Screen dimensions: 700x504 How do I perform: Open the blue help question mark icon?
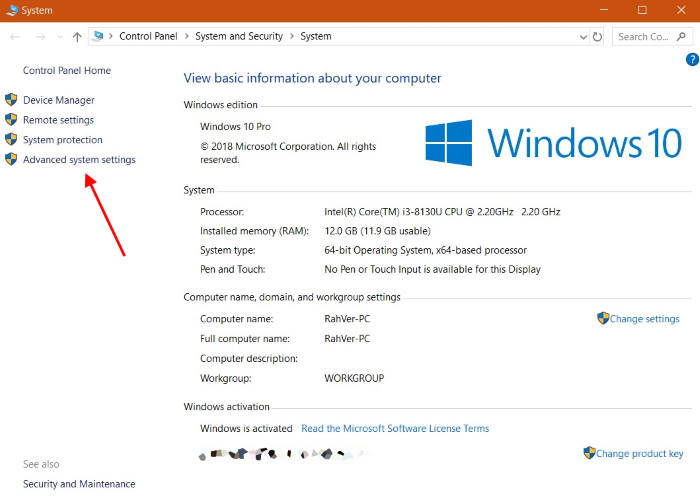[x=692, y=59]
